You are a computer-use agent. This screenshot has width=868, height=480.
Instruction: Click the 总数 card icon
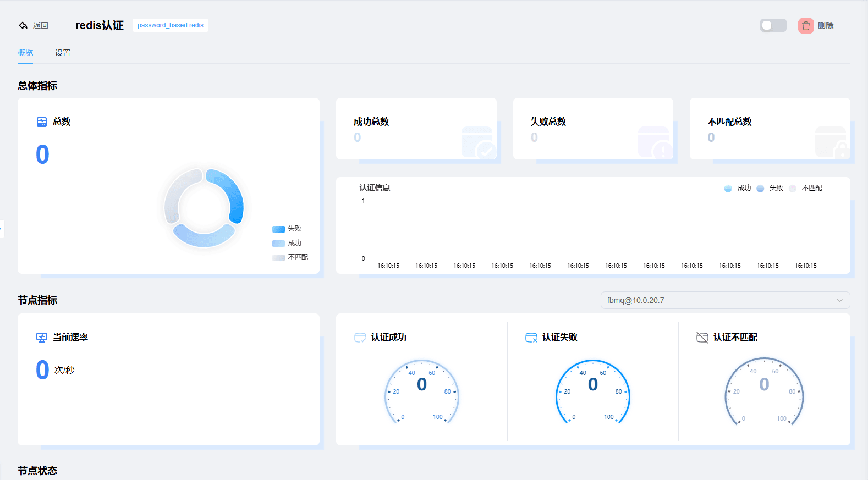click(42, 122)
